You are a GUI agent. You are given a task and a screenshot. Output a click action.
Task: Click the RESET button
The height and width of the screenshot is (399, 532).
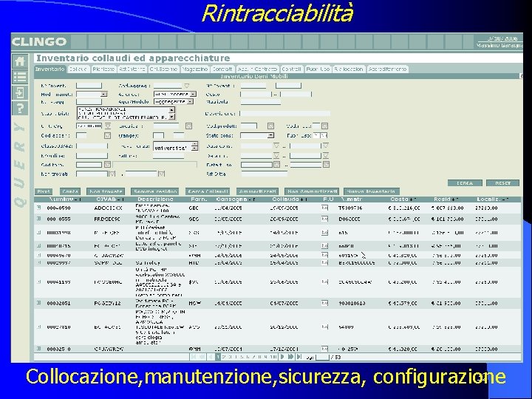(x=502, y=183)
